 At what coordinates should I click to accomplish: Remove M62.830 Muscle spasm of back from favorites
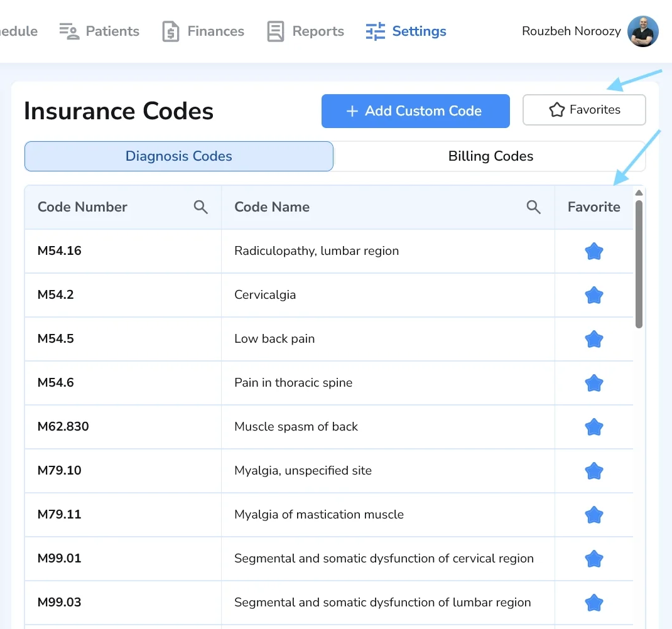tap(594, 427)
